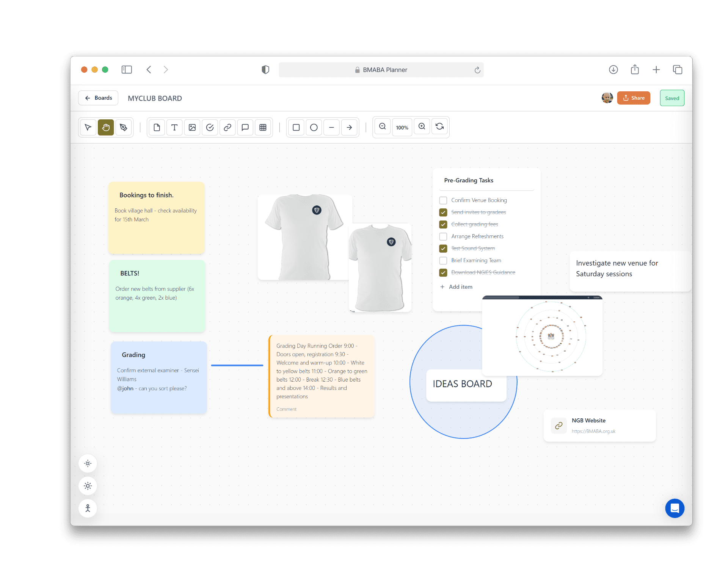Check Confirm Venue Booking task

pyautogui.click(x=443, y=200)
